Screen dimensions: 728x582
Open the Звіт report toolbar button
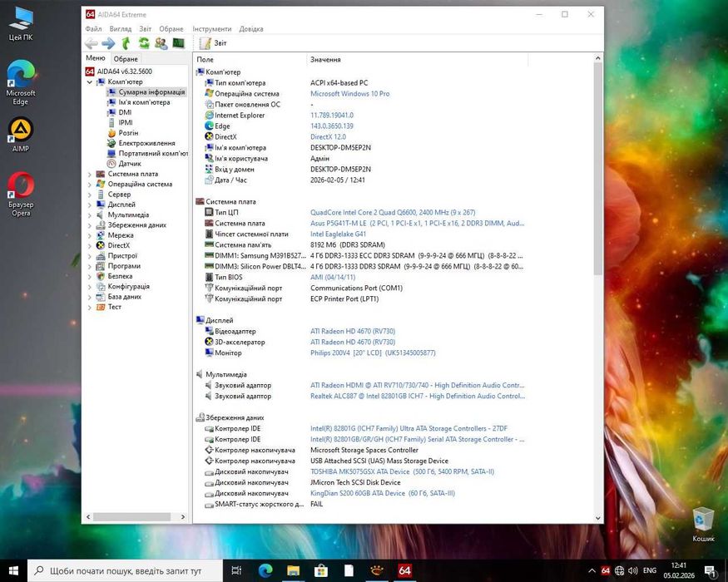point(213,43)
